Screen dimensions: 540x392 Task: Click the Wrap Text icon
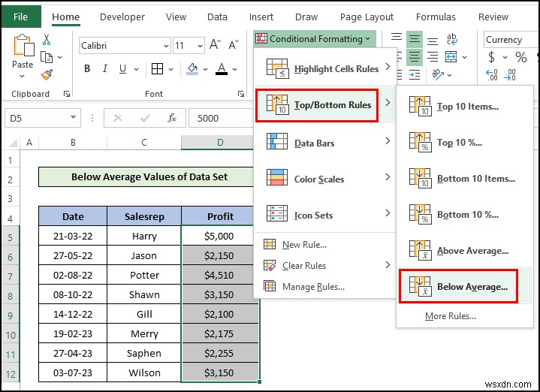(x=451, y=39)
